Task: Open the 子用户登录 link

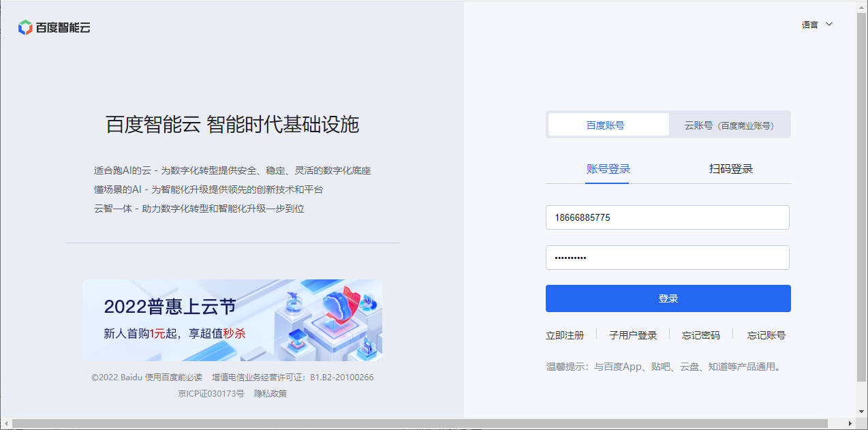Action: tap(633, 335)
